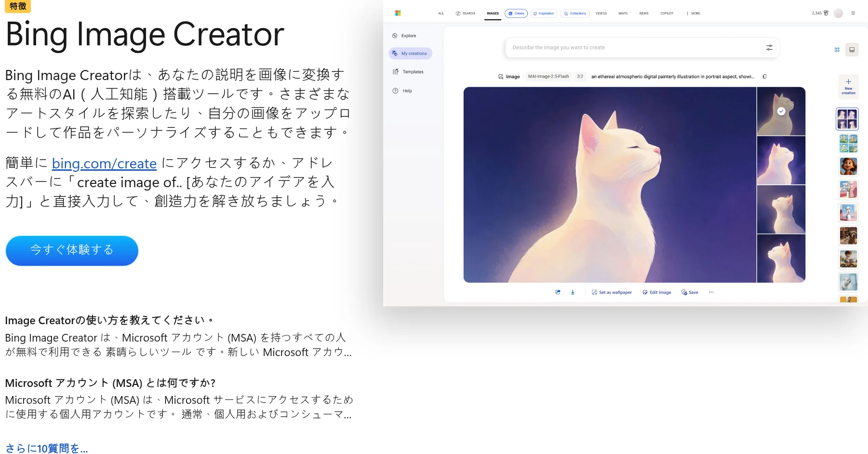This screenshot has height=454, width=868.
Task: Open the Inspiration pill tab
Action: pos(544,14)
